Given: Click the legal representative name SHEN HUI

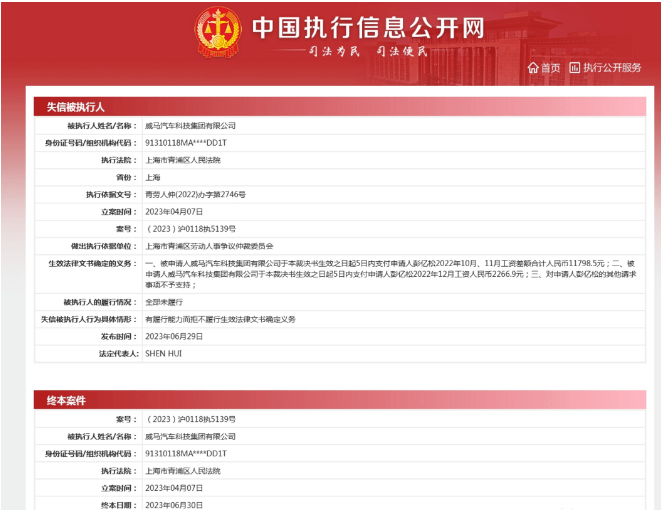Looking at the screenshot, I should (x=163, y=354).
